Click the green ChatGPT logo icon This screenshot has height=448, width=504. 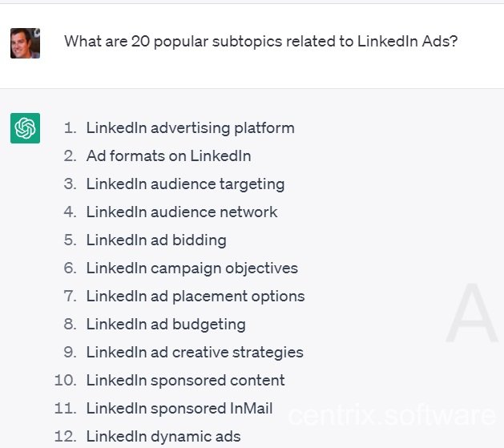[25, 128]
